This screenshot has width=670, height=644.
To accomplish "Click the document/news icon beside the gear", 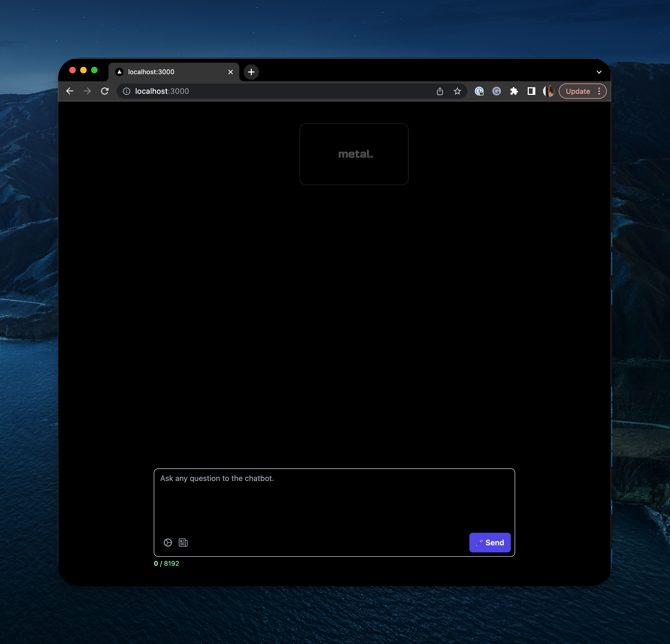I will coord(183,542).
